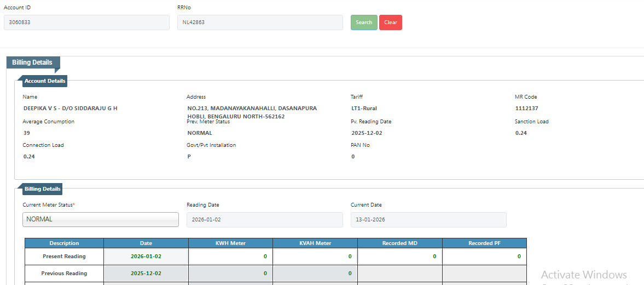
Task: Select the Previous Reading KVAH Meter cell
Action: click(315, 273)
